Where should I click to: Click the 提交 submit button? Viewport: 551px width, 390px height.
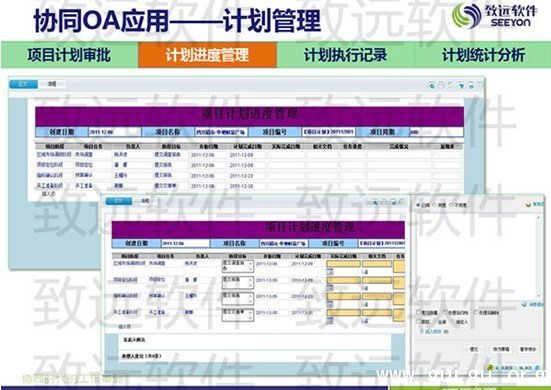474,349
